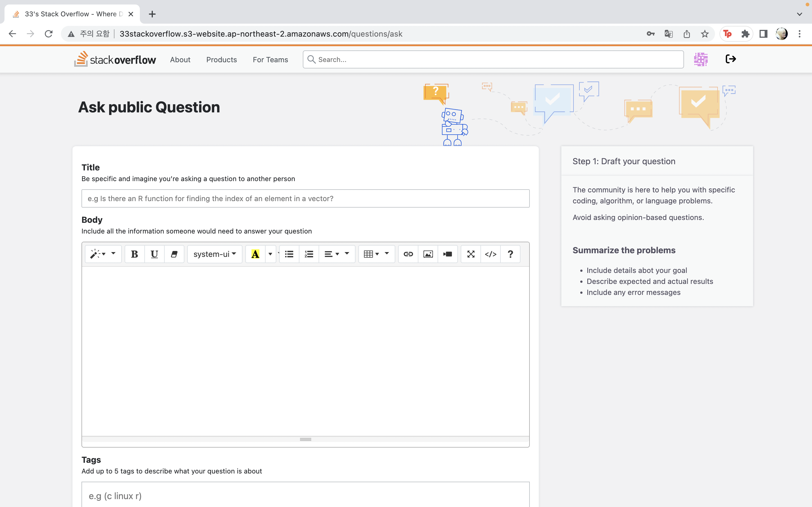This screenshot has width=812, height=507.
Task: Insert an unordered bullet list
Action: (289, 254)
